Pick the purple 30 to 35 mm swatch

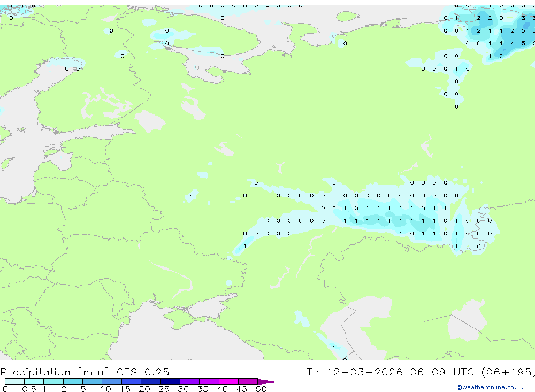pyautogui.click(x=190, y=381)
